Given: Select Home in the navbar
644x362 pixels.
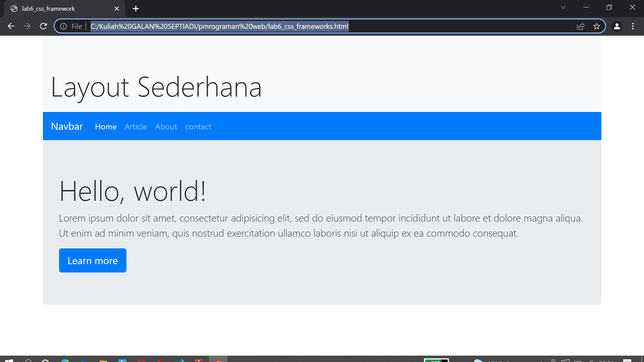Looking at the screenshot, I should click(105, 126).
